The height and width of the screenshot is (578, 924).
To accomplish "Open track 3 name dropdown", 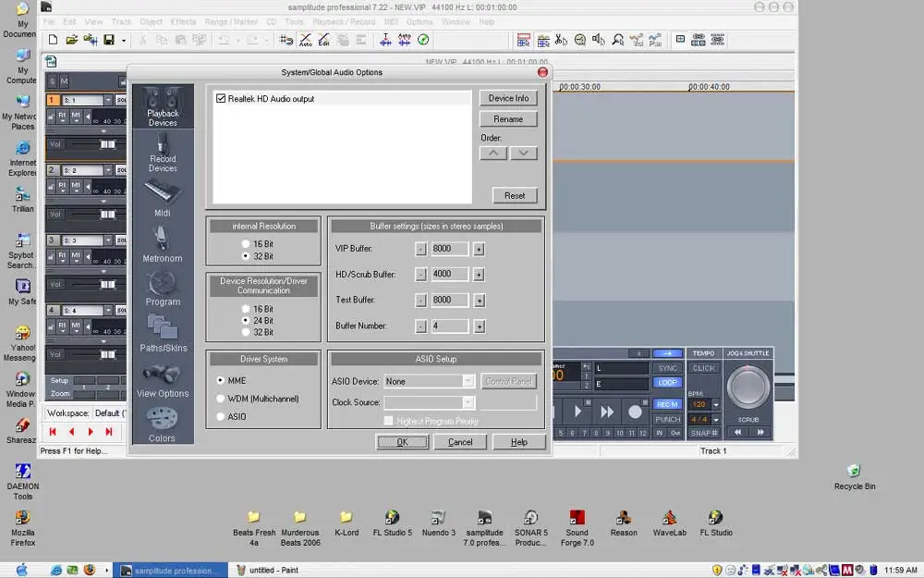I will 108,240.
